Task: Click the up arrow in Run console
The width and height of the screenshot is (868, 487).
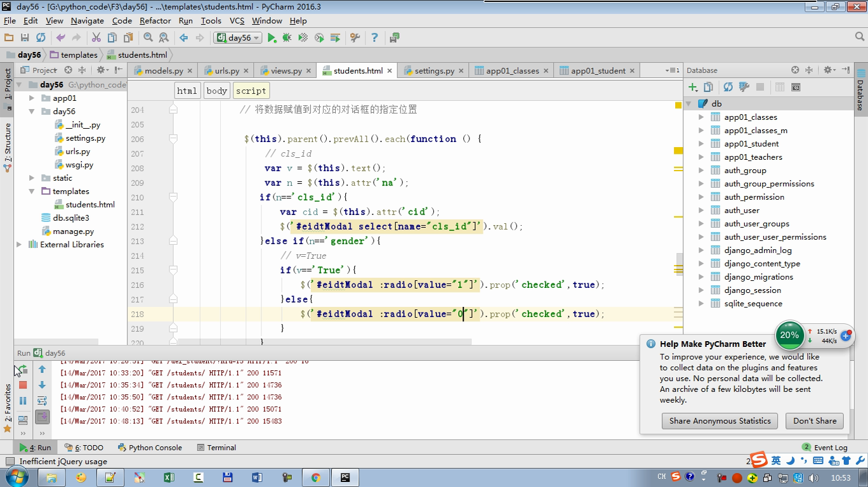Action: pyautogui.click(x=42, y=369)
